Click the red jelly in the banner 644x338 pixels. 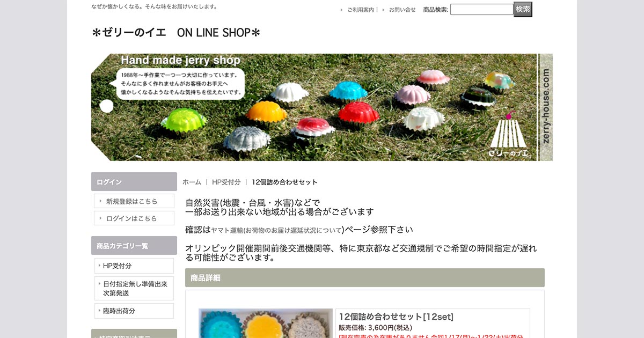358,113
